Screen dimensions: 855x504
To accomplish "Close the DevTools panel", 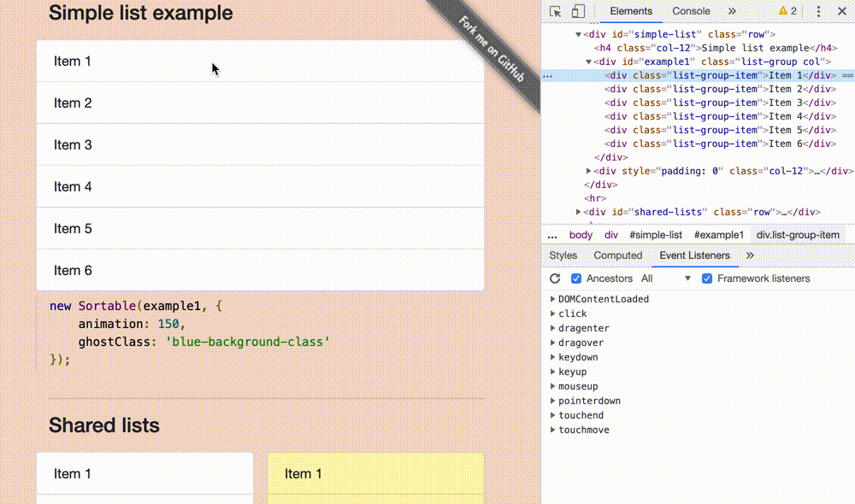I will tap(842, 11).
